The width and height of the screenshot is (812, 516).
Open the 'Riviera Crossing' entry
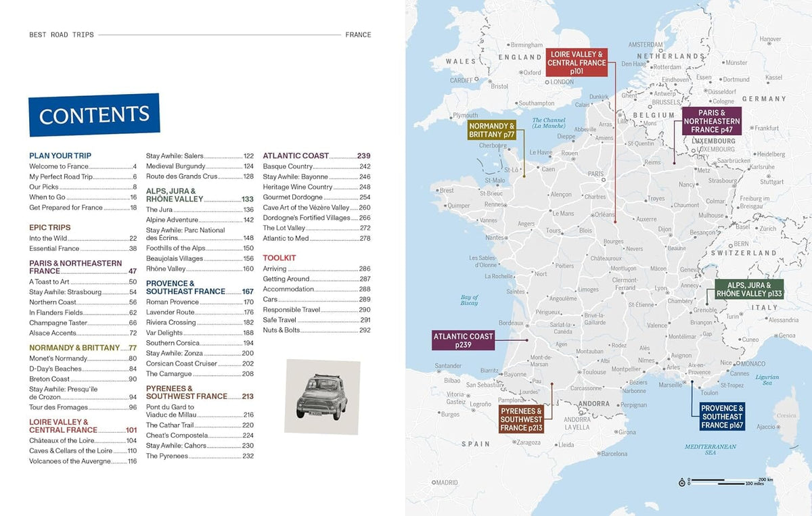[200, 323]
